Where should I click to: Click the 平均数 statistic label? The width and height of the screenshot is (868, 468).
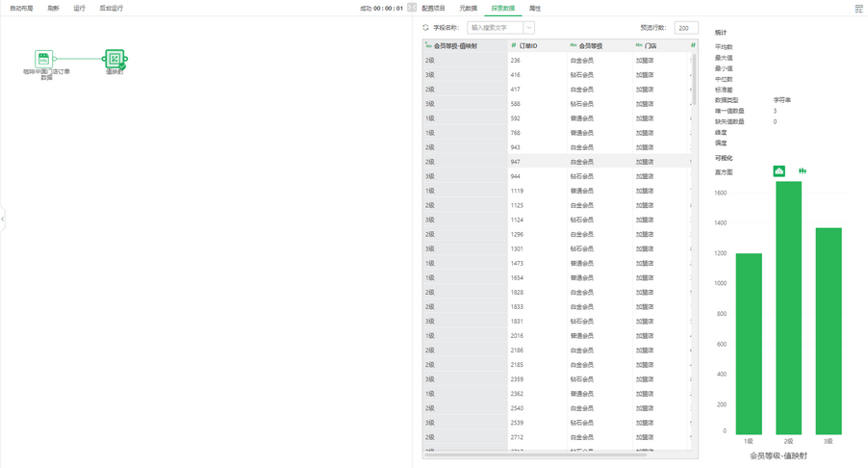724,47
